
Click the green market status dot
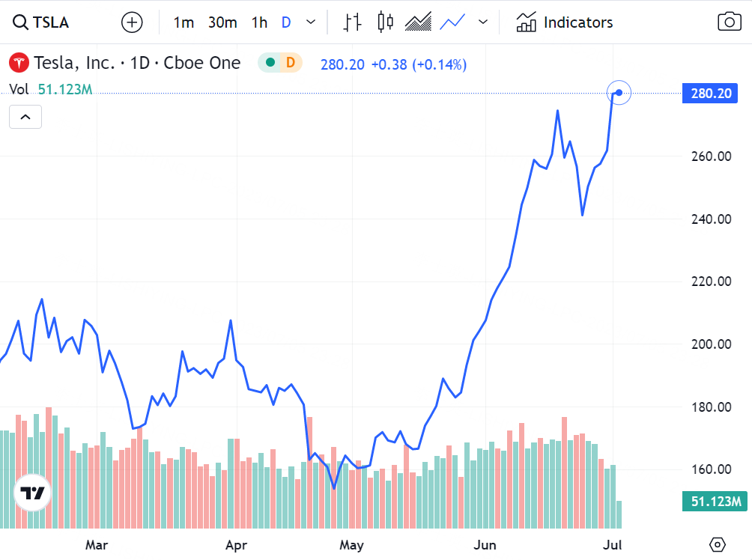(x=269, y=63)
